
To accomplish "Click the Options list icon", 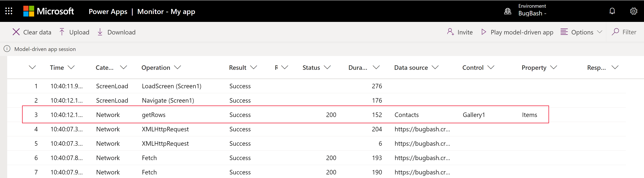I will pos(564,32).
